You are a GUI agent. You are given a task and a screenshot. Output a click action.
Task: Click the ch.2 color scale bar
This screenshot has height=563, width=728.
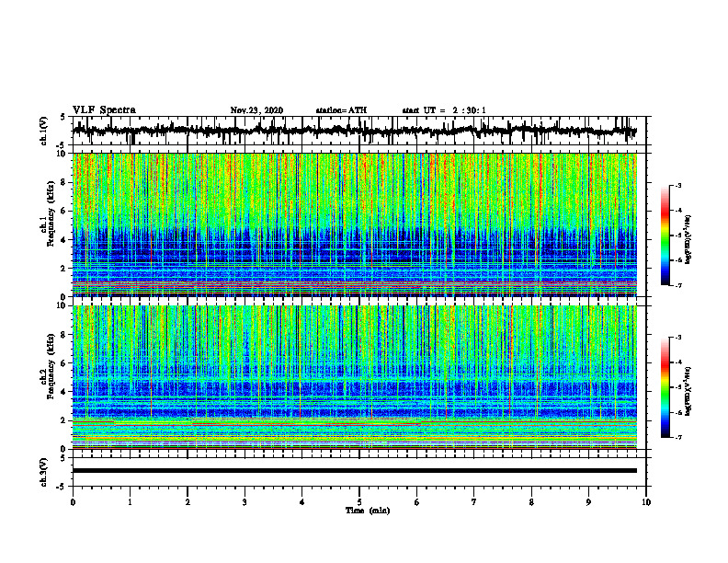coord(665,387)
